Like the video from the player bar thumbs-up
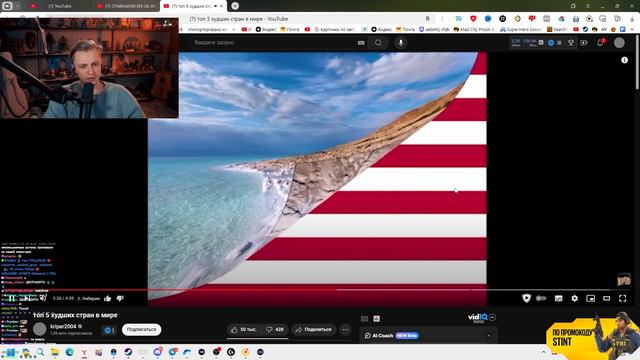This screenshot has height=360, width=640. coord(108,298)
